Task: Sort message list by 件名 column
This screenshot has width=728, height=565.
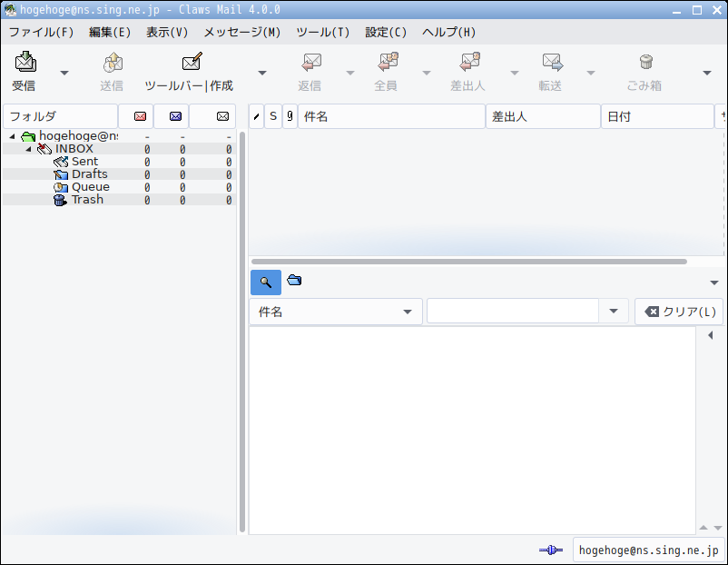Action: (x=391, y=116)
